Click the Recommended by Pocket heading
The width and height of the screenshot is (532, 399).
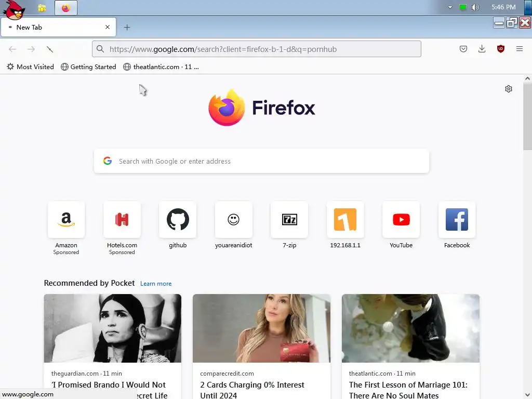coord(89,283)
